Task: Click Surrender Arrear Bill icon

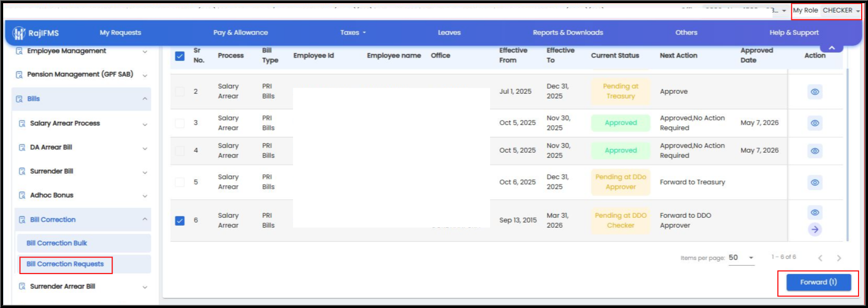Action: pos(22,286)
